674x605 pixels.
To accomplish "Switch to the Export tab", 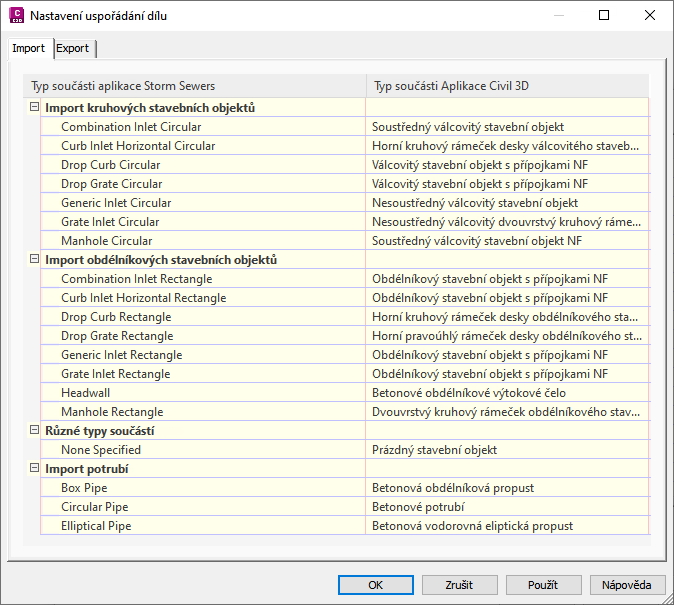I will pos(73,48).
